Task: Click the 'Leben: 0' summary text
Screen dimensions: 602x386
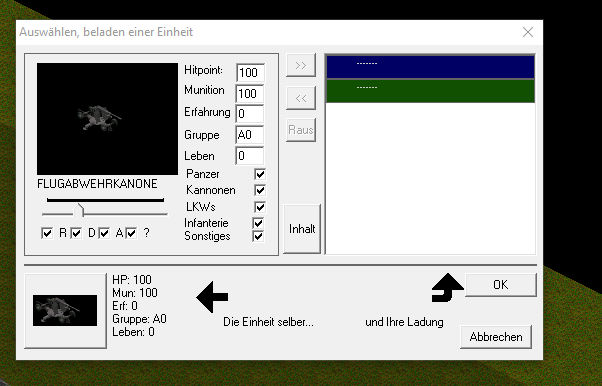Action: pos(133,332)
